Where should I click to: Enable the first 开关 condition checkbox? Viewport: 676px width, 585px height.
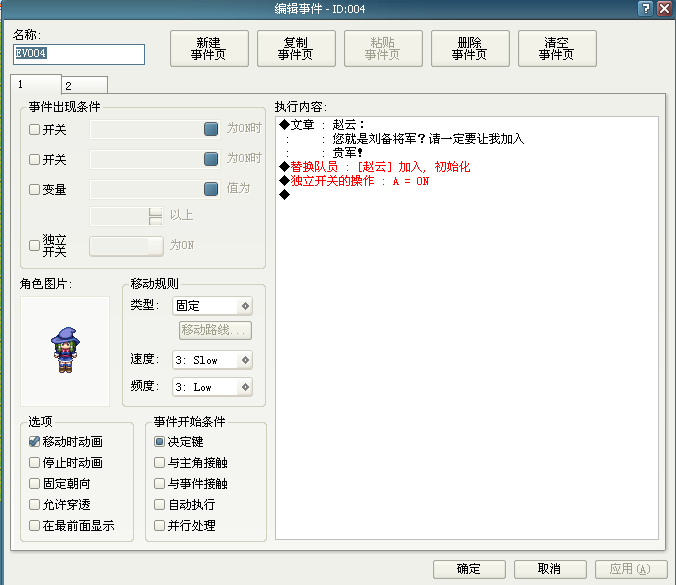pos(34,129)
